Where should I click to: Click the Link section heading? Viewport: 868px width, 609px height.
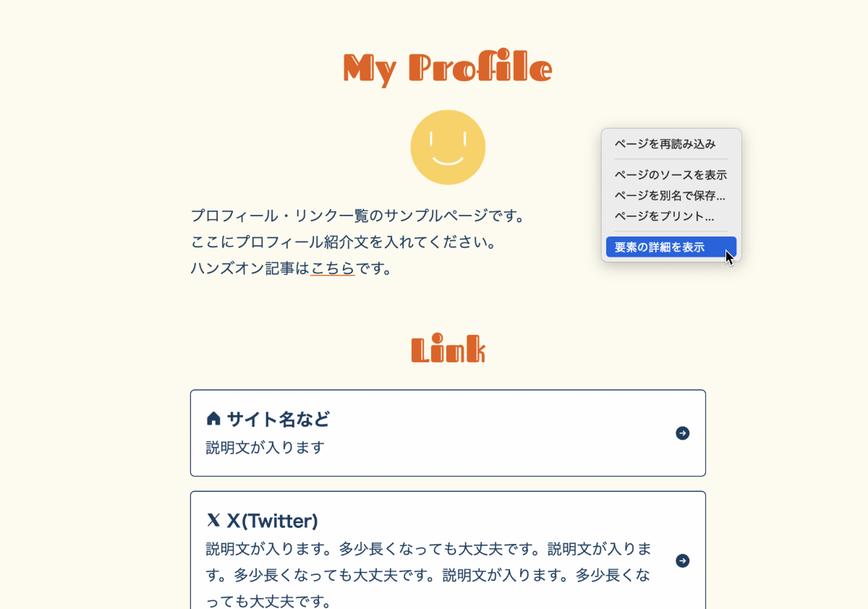click(x=448, y=349)
